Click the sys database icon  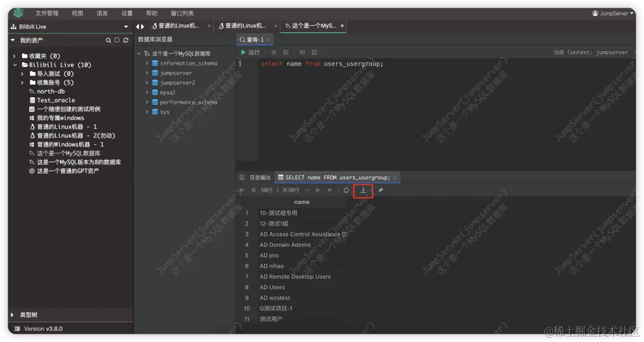[x=155, y=111]
